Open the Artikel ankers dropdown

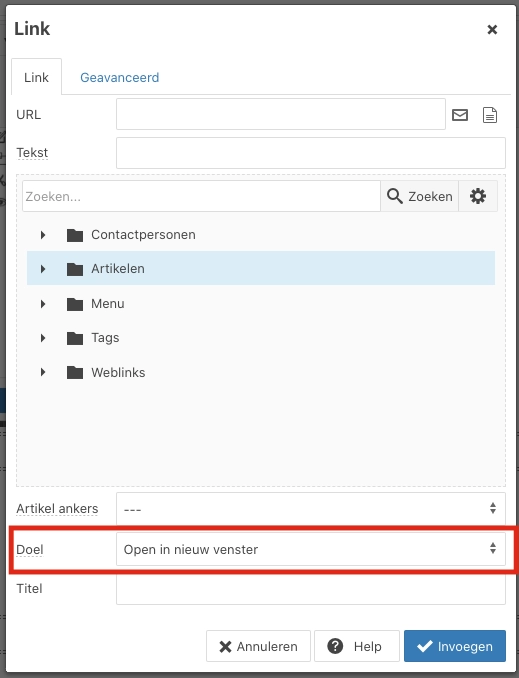[x=311, y=508]
